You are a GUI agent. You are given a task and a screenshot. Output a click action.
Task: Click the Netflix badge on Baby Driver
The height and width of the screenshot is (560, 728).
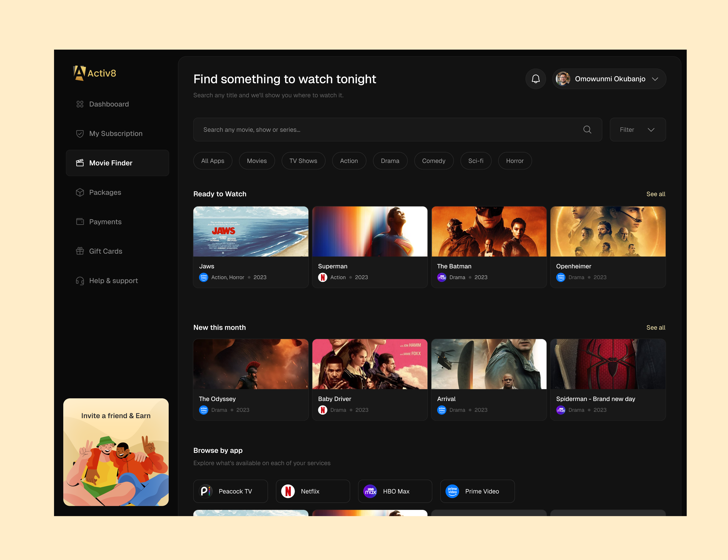(323, 410)
